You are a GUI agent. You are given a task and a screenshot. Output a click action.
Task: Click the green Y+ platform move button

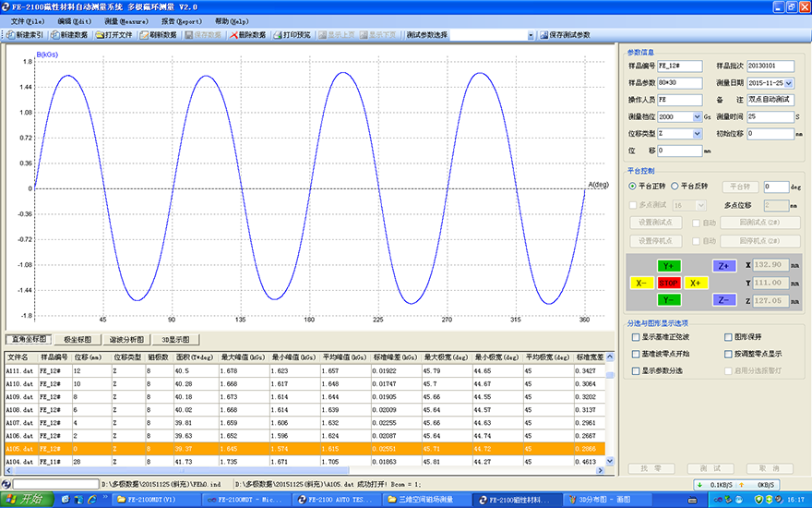(x=669, y=266)
